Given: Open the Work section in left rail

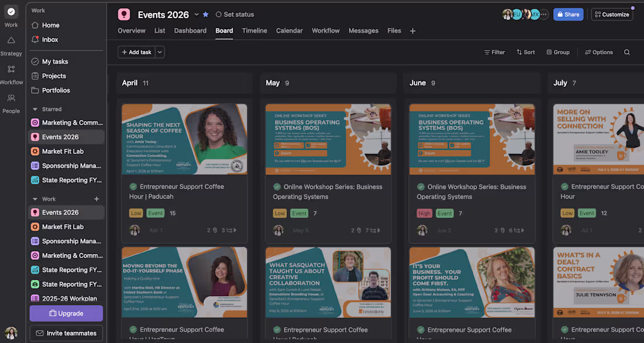Looking at the screenshot, I should coord(11,16).
